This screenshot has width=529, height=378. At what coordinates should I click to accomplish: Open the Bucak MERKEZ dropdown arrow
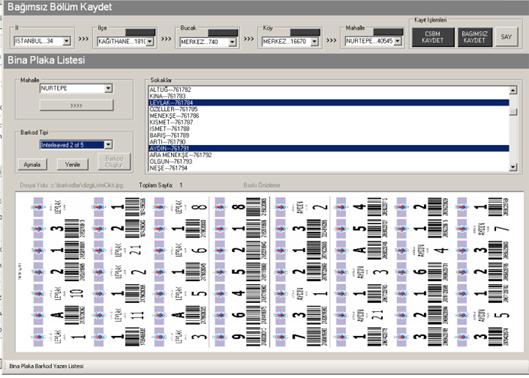232,42
